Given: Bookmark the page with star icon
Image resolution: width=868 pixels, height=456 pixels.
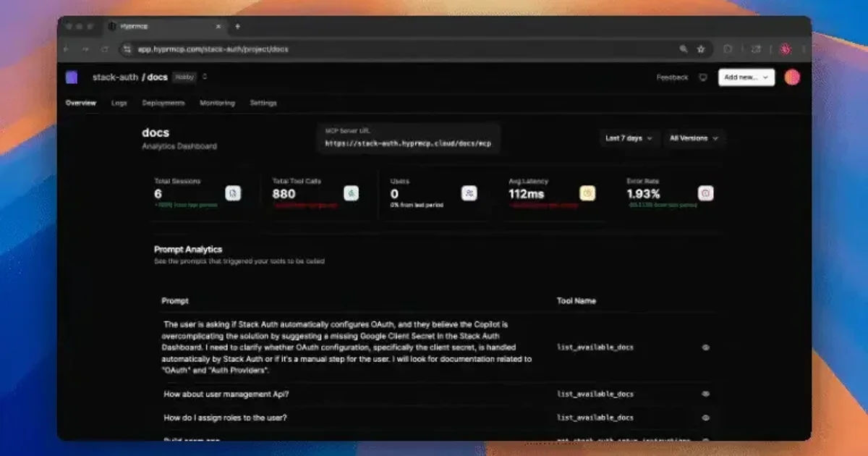Looking at the screenshot, I should click(701, 49).
